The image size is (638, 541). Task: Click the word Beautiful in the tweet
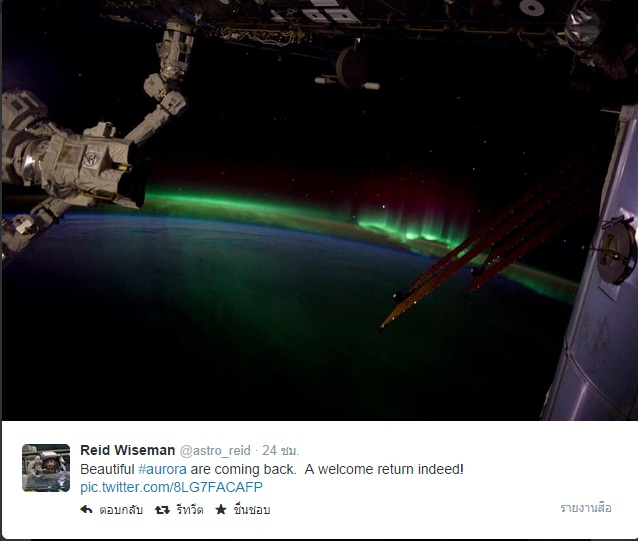107,469
